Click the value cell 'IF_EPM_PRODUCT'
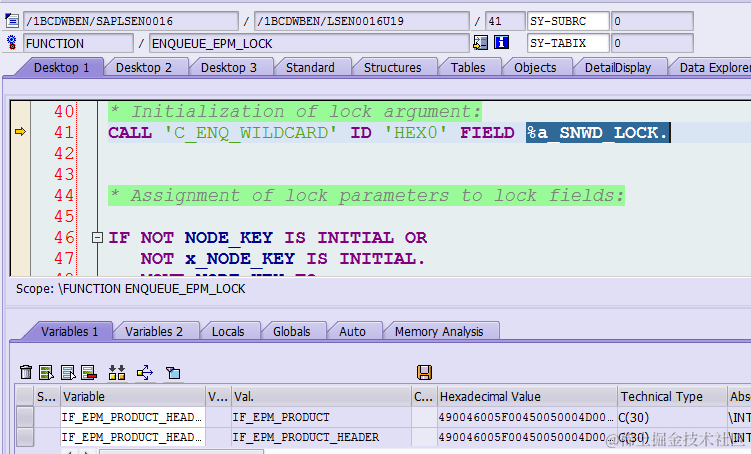Image resolution: width=751 pixels, height=454 pixels. click(321, 417)
